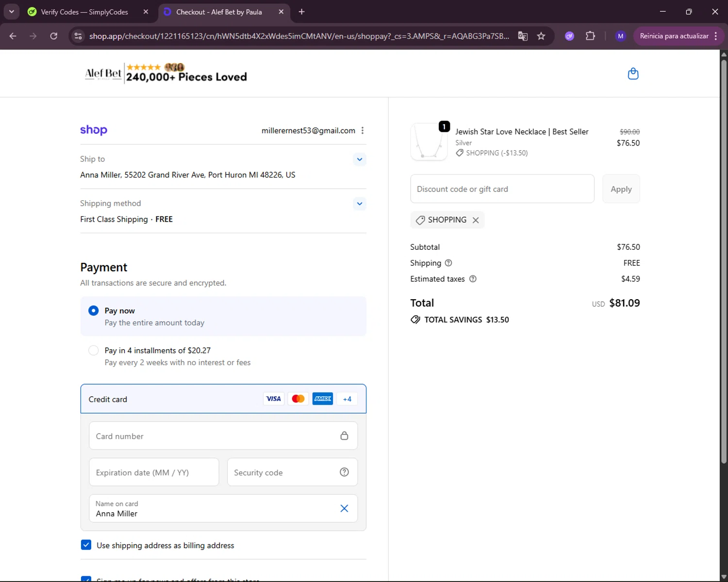Select Pay in 4 installments option

pos(94,351)
